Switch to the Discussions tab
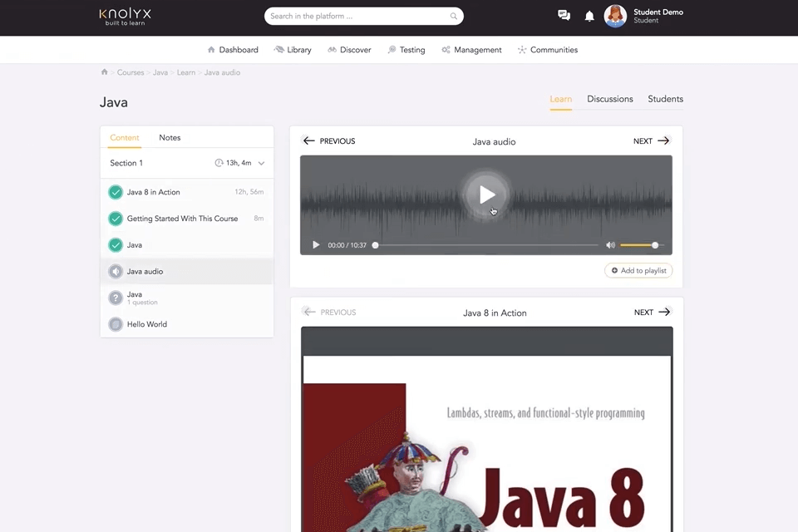798x532 pixels. tap(609, 99)
